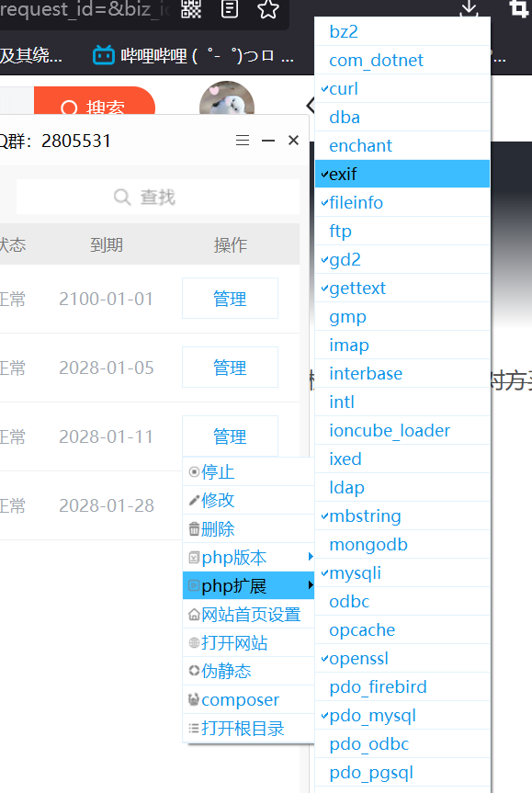Select 停止 from the context menu
Screen dimensions: 532x793
click(248, 472)
